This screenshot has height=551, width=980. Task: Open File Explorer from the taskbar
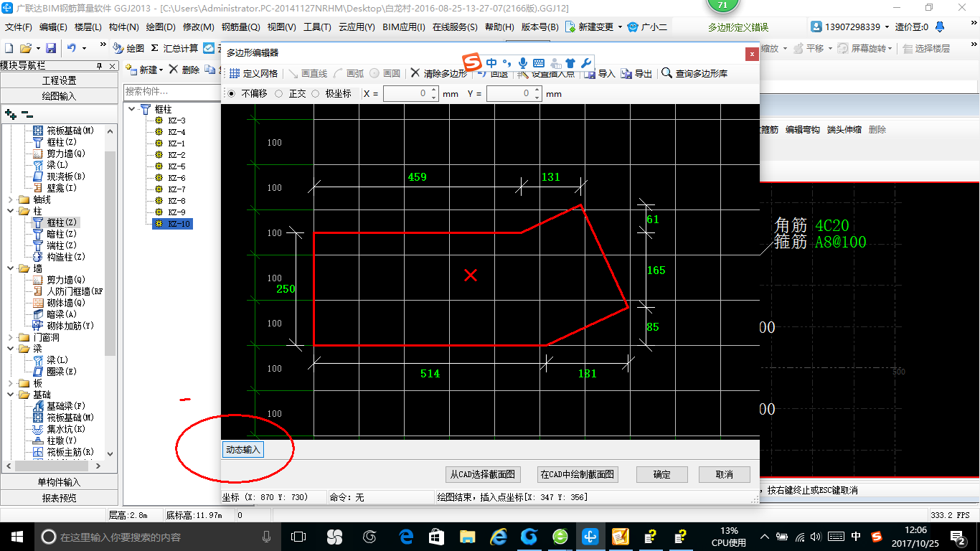click(x=468, y=537)
